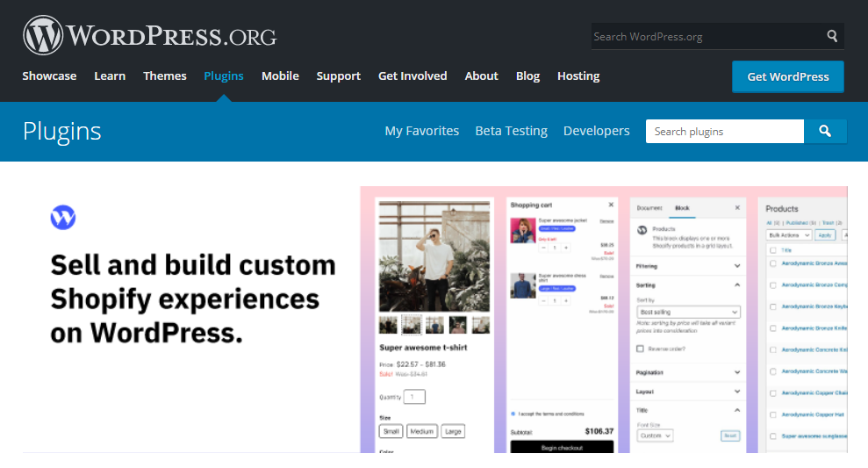The image size is (868, 468).
Task: Open the Themes nav item
Action: [164, 76]
